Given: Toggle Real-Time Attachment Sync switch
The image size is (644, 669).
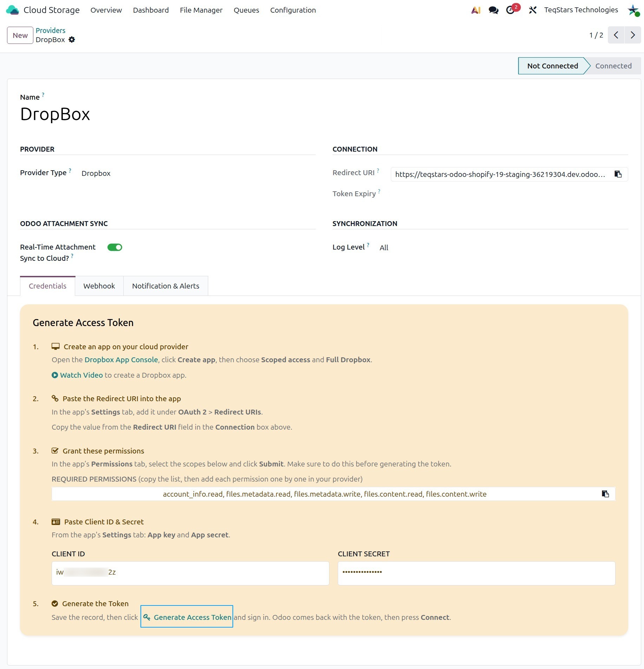Looking at the screenshot, I should click(115, 247).
